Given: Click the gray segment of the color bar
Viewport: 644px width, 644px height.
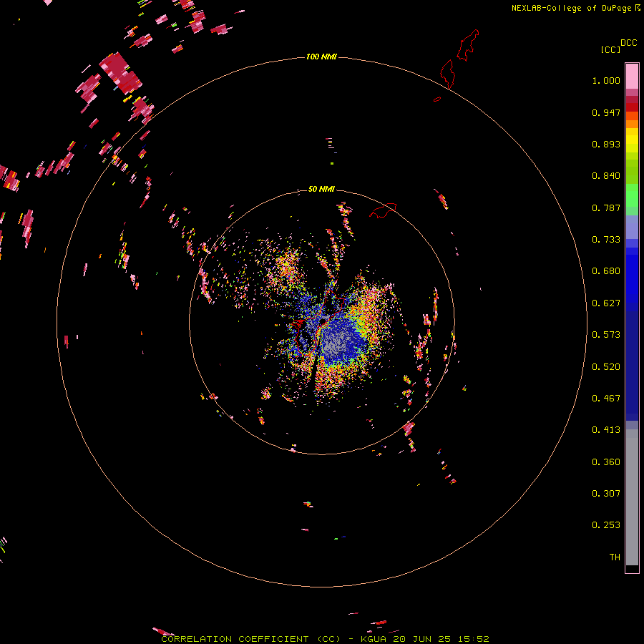Looking at the screenshot, I should [x=632, y=497].
